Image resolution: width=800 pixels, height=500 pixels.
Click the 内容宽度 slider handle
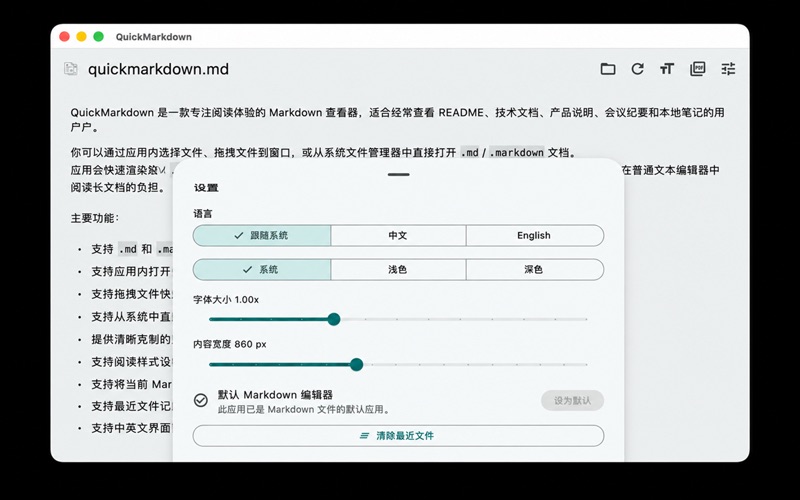[357, 364]
